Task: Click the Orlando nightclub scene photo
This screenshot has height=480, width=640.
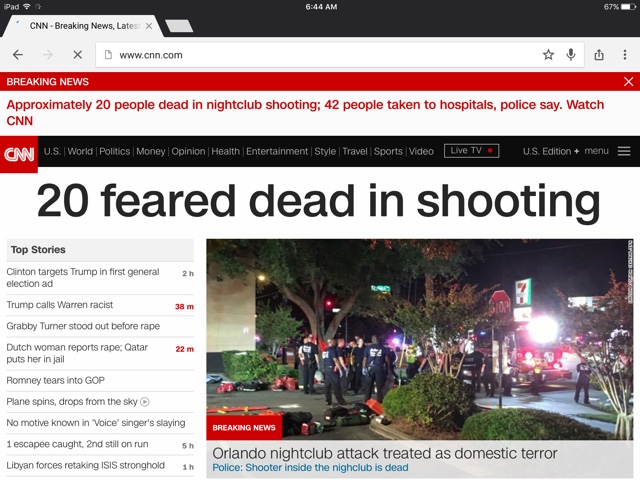Action: point(420,340)
